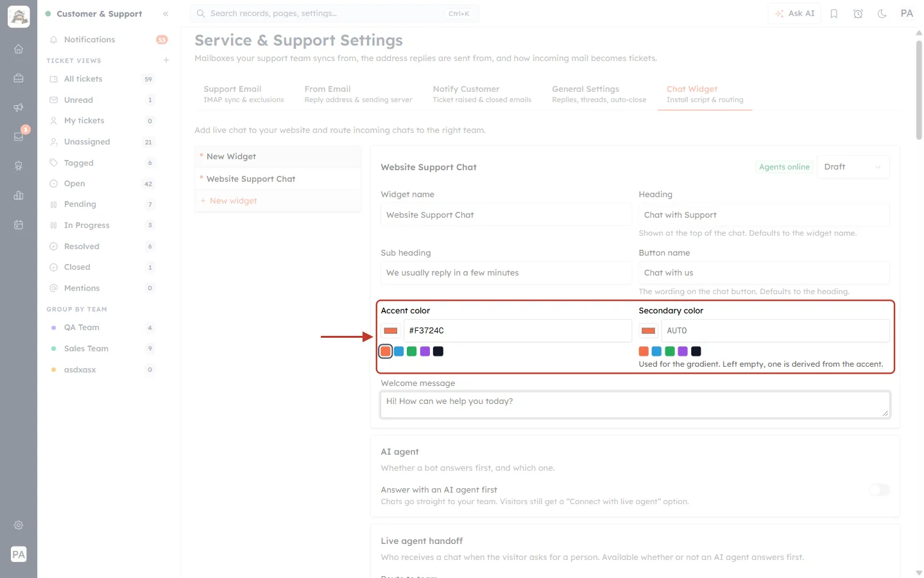Image resolution: width=924 pixels, height=578 pixels.
Task: Open the Support Email tab
Action: tap(244, 94)
